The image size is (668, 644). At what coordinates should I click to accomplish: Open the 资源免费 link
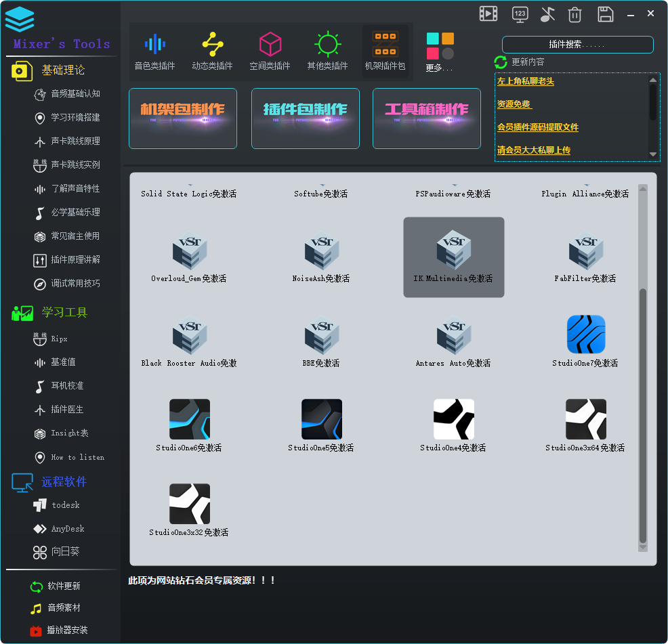tap(514, 104)
